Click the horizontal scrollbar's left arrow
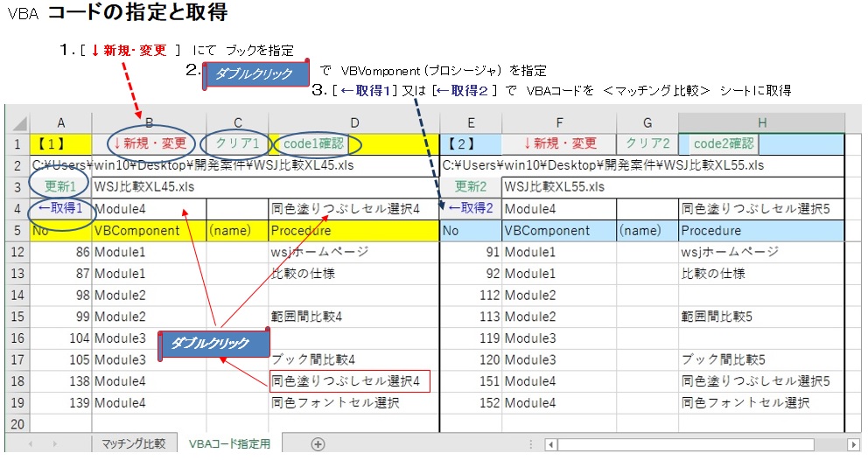This screenshot has height=460, width=868. click(x=550, y=444)
